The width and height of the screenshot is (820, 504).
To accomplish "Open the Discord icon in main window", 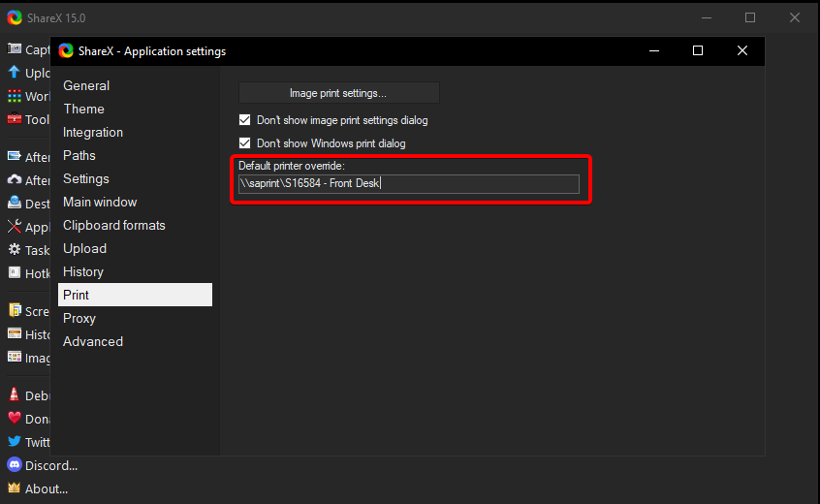I will [15, 464].
